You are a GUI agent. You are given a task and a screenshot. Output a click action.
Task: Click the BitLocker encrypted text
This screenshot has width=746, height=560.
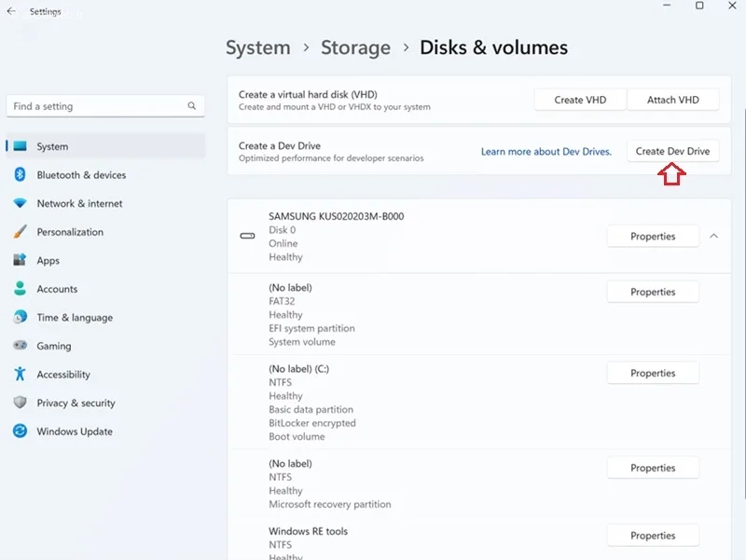(312, 423)
